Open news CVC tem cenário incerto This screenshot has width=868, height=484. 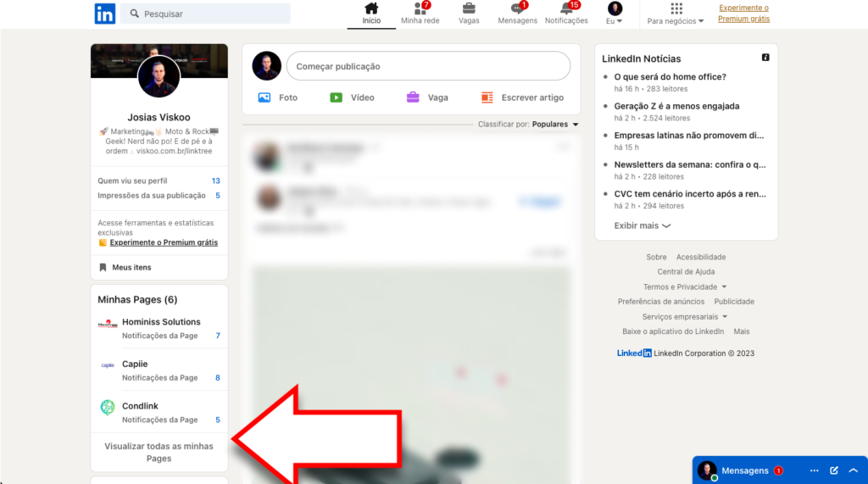(690, 194)
